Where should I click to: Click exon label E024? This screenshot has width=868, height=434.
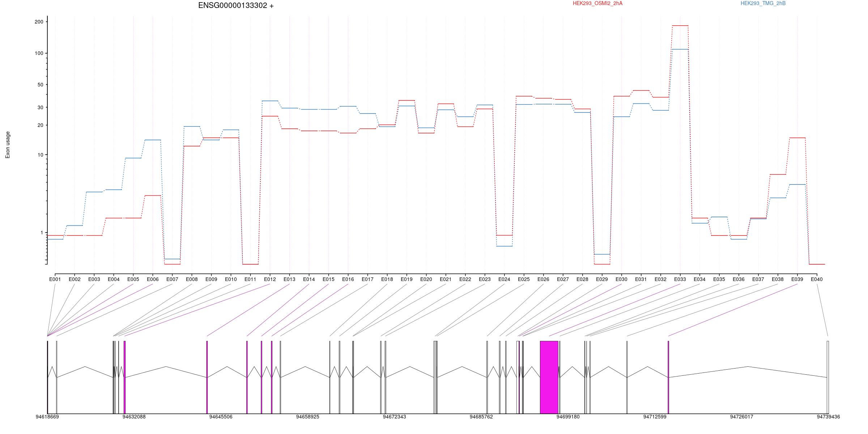coord(504,279)
